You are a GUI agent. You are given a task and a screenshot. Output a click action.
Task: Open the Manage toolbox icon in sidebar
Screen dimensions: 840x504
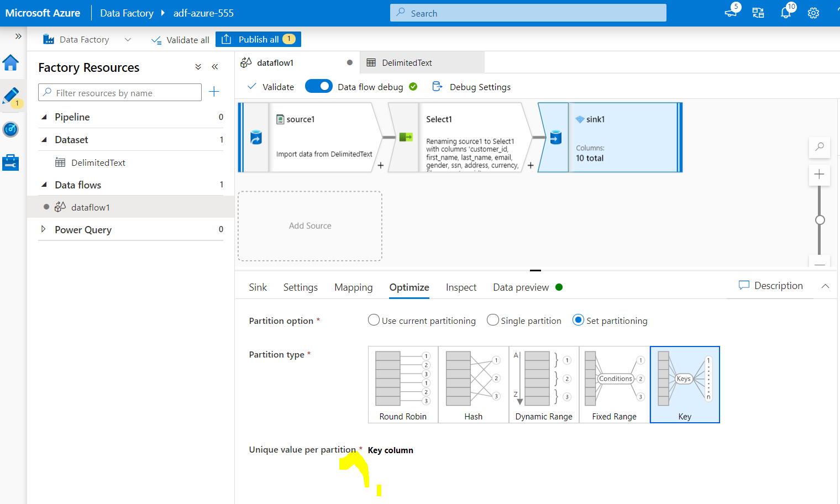[x=11, y=162]
